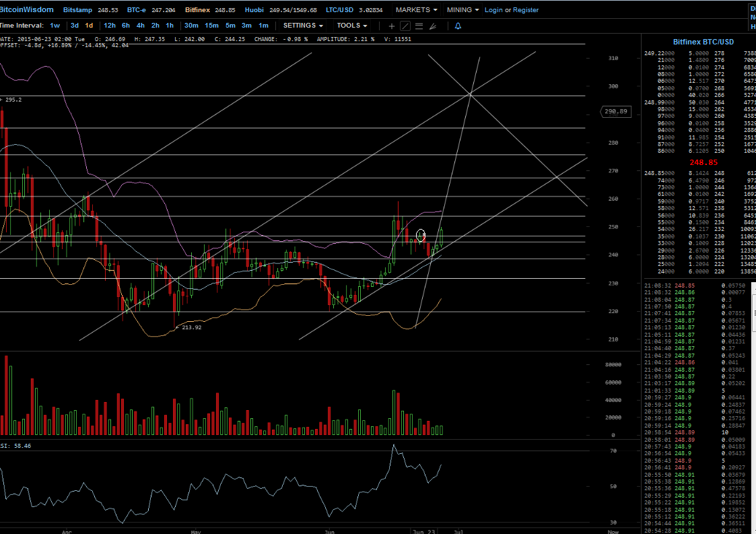Open the TOOLS dropdown
Viewport: 756px width, 534px height.
tap(352, 26)
